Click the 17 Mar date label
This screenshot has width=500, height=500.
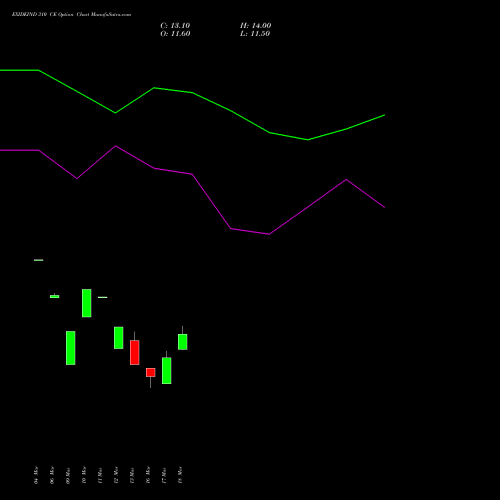pos(164,475)
